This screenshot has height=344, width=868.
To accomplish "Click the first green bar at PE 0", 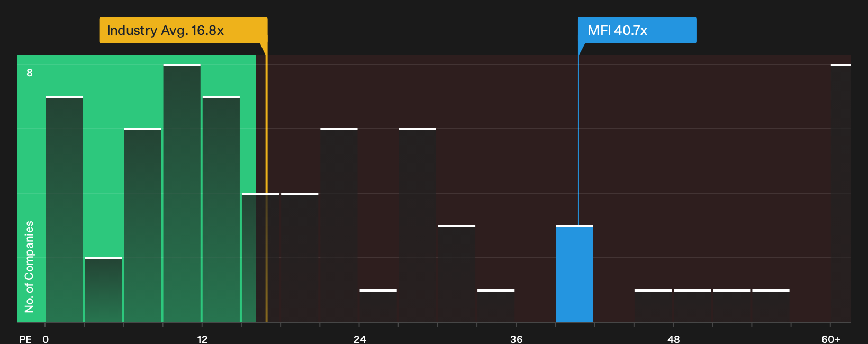I will (64, 209).
